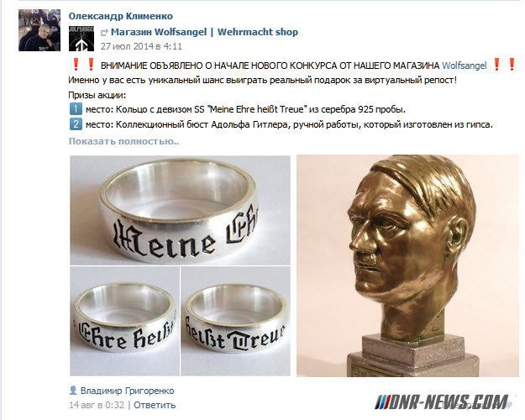Open the large Meine ring photo
The width and height of the screenshot is (525, 420).
(180, 210)
